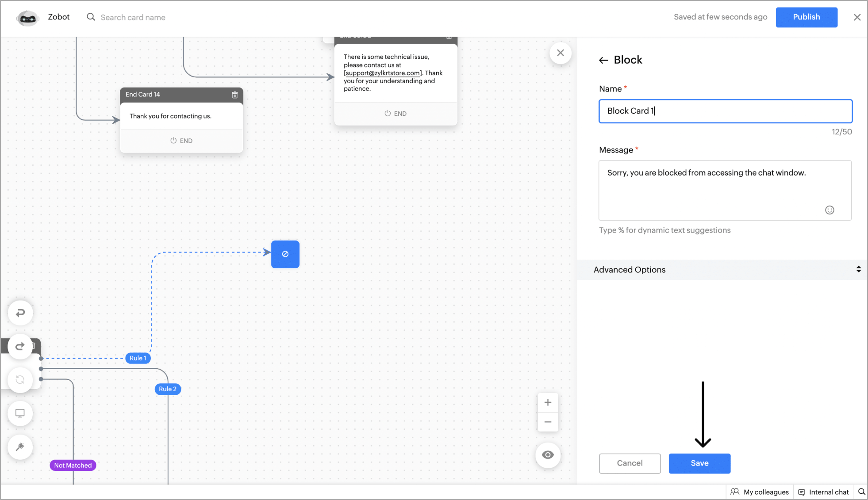Open My colleagues tab
868x500 pixels.
coord(760,492)
